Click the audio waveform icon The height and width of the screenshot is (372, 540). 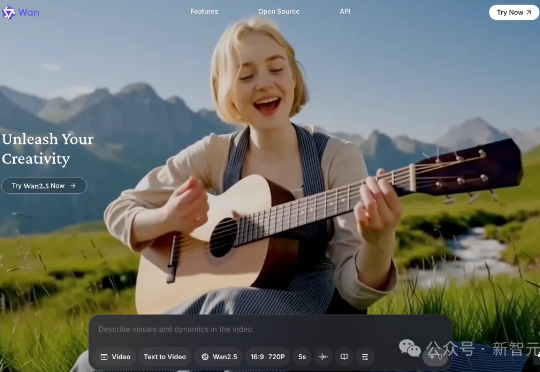coord(323,357)
